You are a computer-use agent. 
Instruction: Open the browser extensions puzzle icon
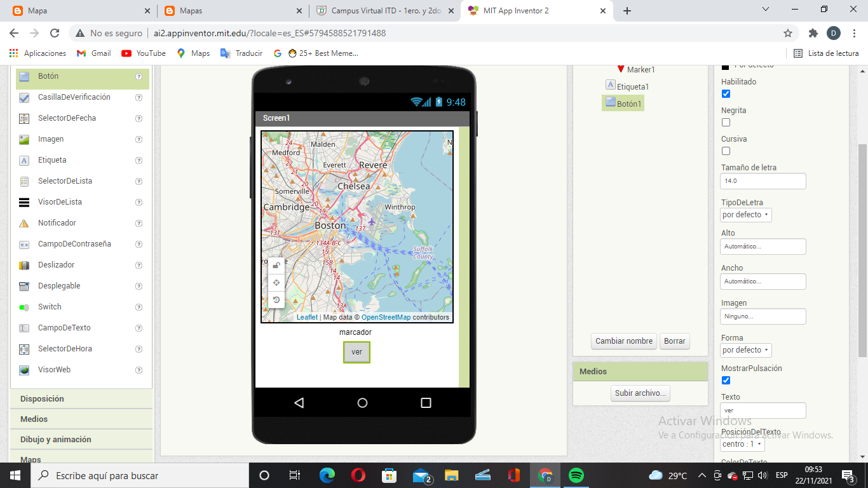813,33
